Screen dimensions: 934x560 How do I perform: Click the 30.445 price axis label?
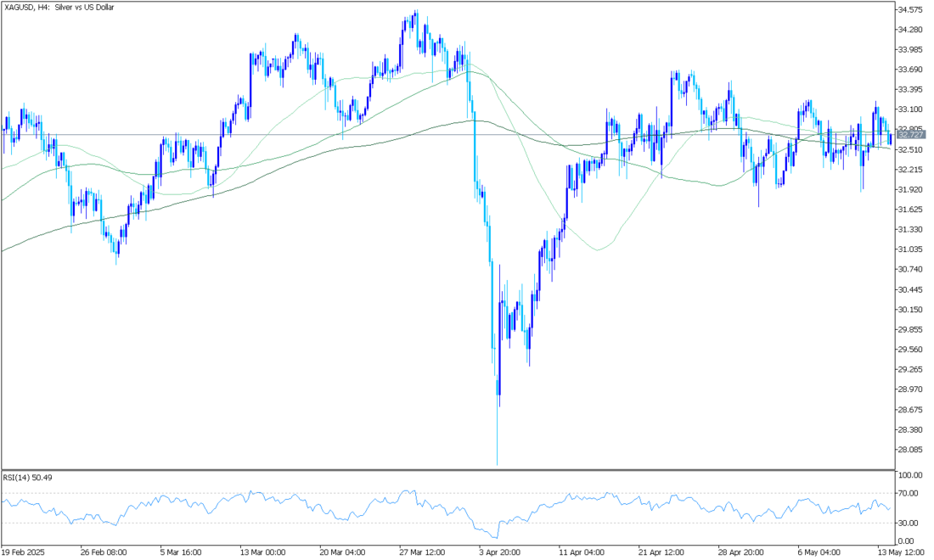tap(911, 290)
